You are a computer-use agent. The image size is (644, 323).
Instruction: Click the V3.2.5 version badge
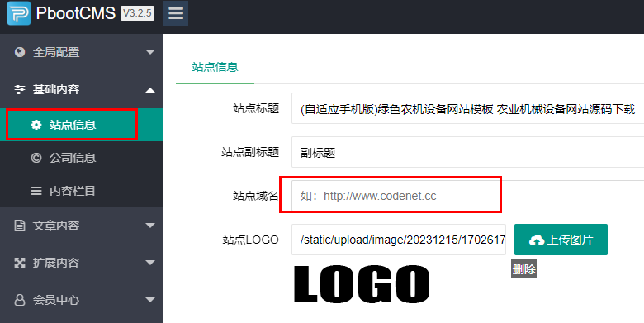click(138, 13)
